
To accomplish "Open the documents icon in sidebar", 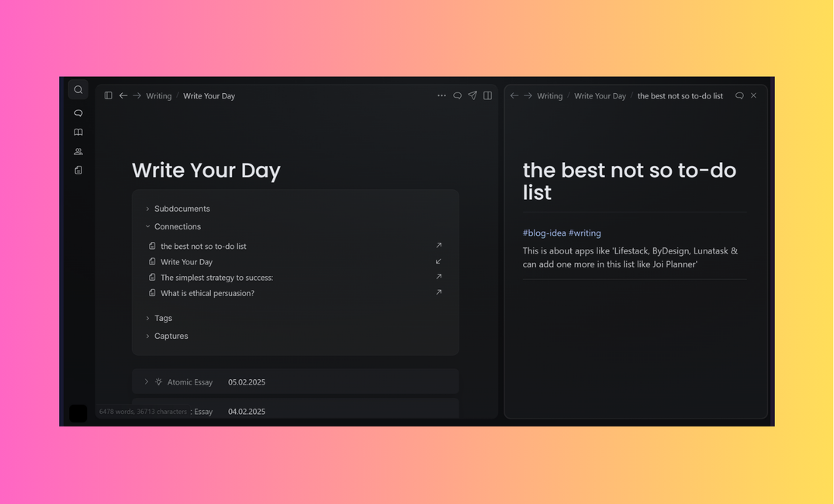I will pyautogui.click(x=78, y=170).
